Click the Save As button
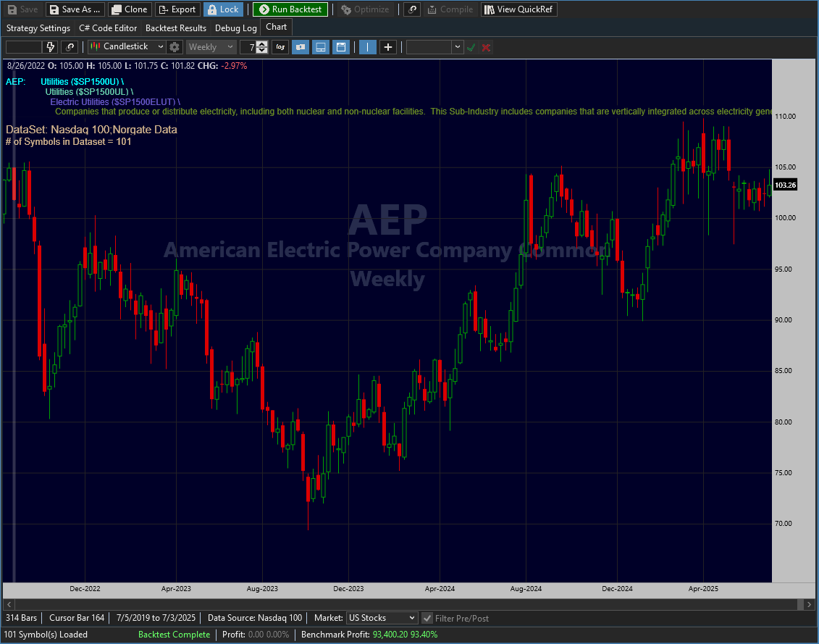 (75, 9)
